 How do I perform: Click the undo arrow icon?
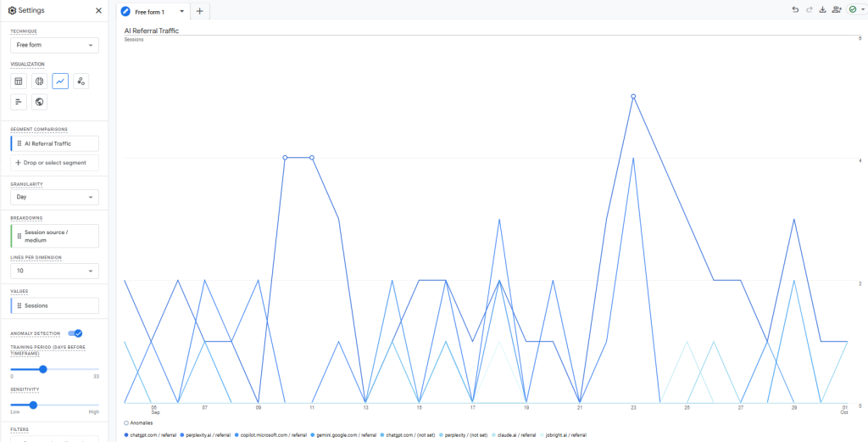(795, 9)
